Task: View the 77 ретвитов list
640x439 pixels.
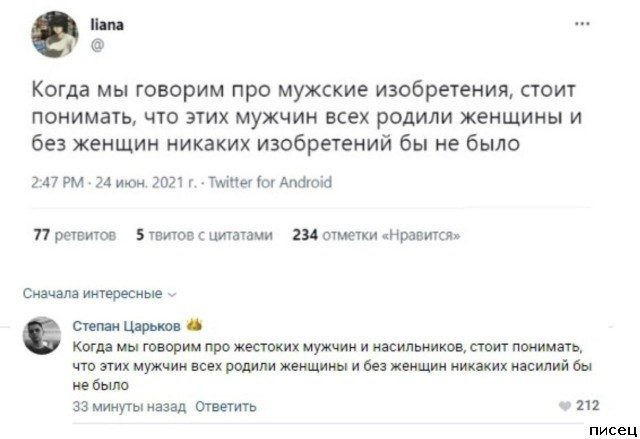Action: (70, 235)
